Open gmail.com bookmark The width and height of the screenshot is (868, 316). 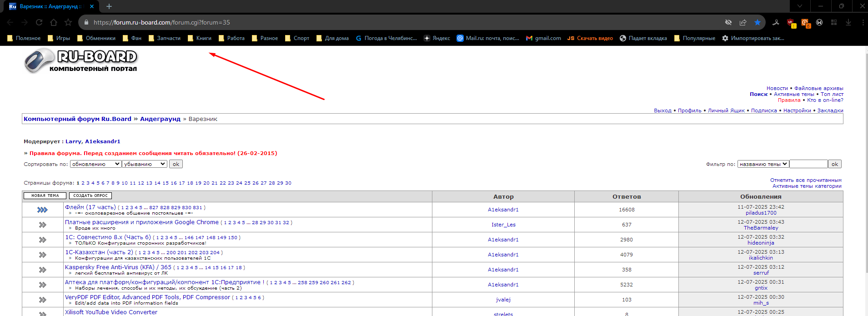click(543, 38)
